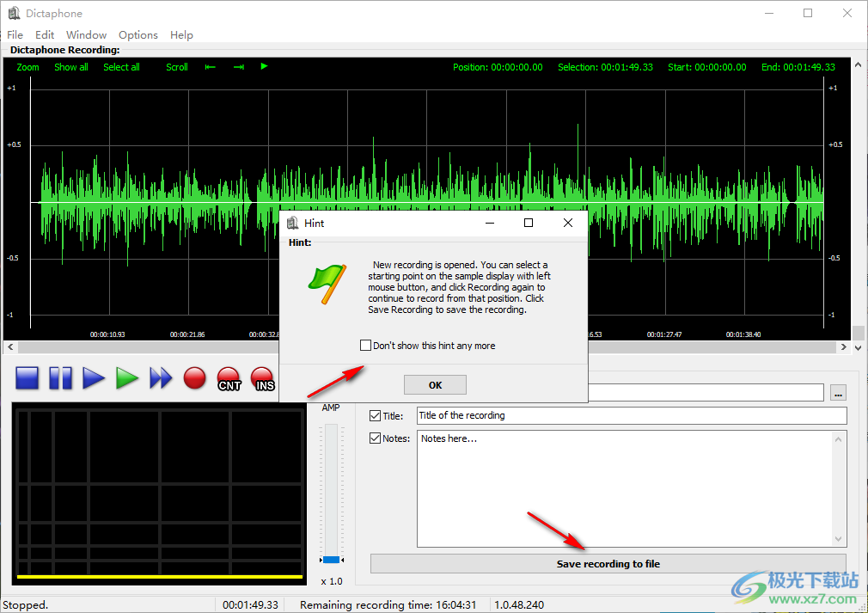Click the "..." browse button
The image size is (868, 613).
tap(838, 393)
